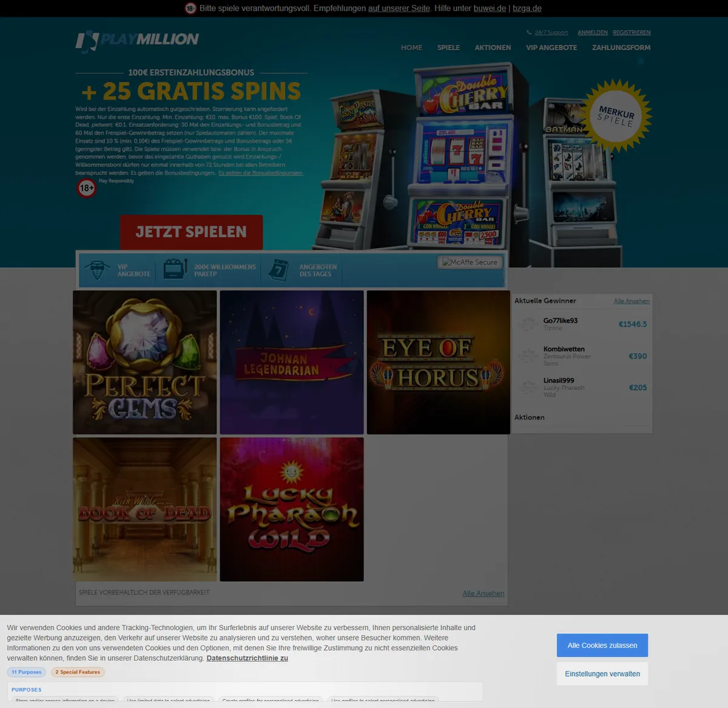This screenshot has width=728, height=708.
Task: Click 'Alle Cookies zulassen' button
Action: pos(602,646)
